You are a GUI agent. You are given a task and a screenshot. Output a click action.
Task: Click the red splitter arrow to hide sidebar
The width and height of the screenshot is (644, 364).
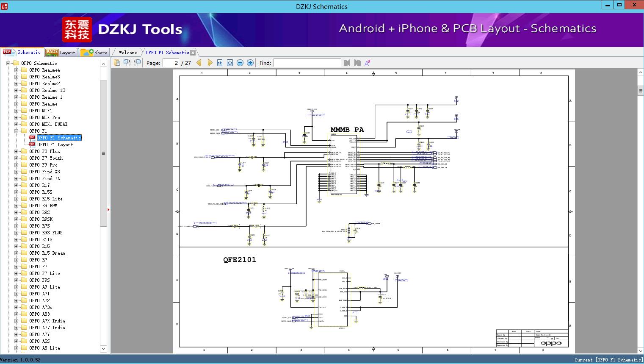coord(108,210)
